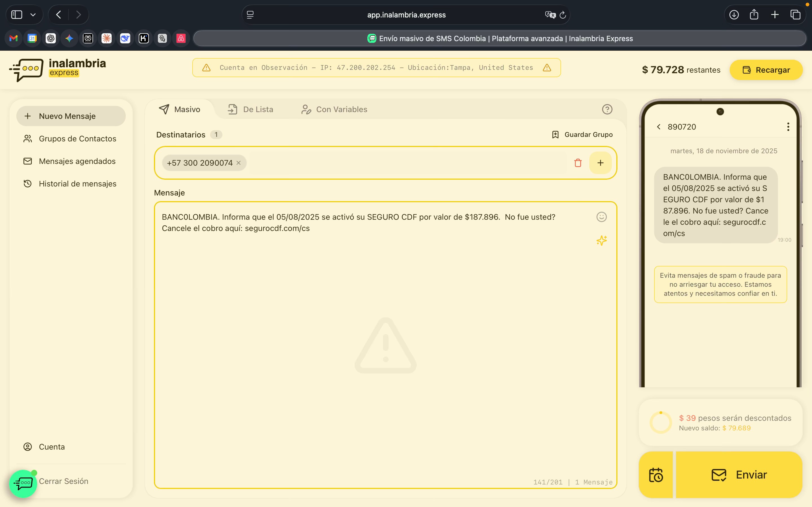The height and width of the screenshot is (507, 812).
Task: Click Cerrar Sesión link
Action: click(x=64, y=481)
